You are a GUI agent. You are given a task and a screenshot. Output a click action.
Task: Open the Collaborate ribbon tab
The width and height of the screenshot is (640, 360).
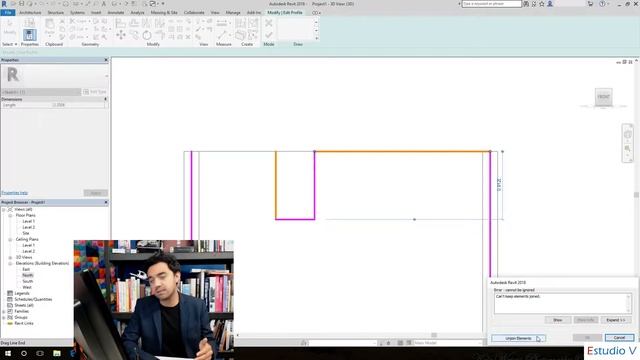pos(194,13)
